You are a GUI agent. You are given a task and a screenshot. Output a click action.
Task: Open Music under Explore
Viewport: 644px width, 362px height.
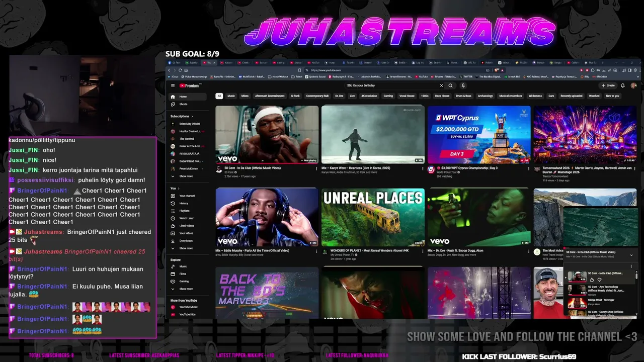tap(187, 266)
